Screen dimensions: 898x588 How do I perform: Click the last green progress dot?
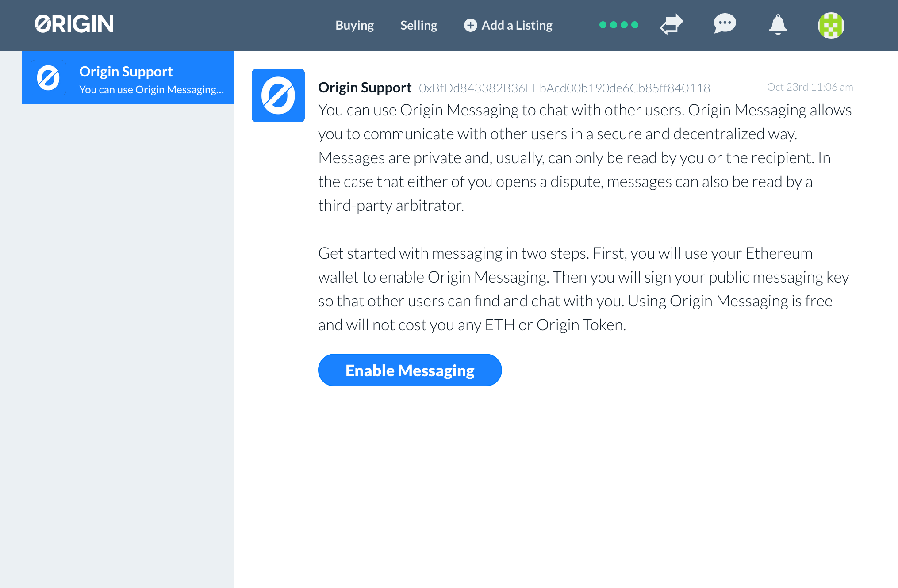[635, 25]
